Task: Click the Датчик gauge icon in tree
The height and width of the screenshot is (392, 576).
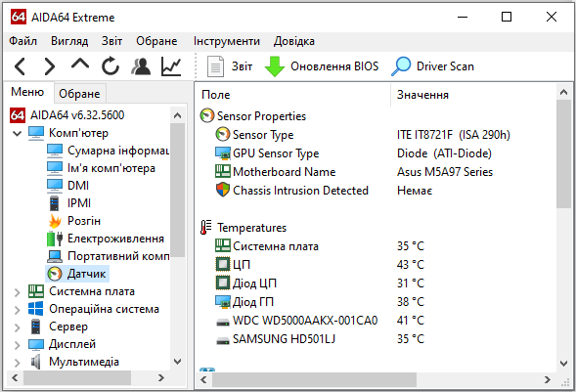Action: point(55,274)
